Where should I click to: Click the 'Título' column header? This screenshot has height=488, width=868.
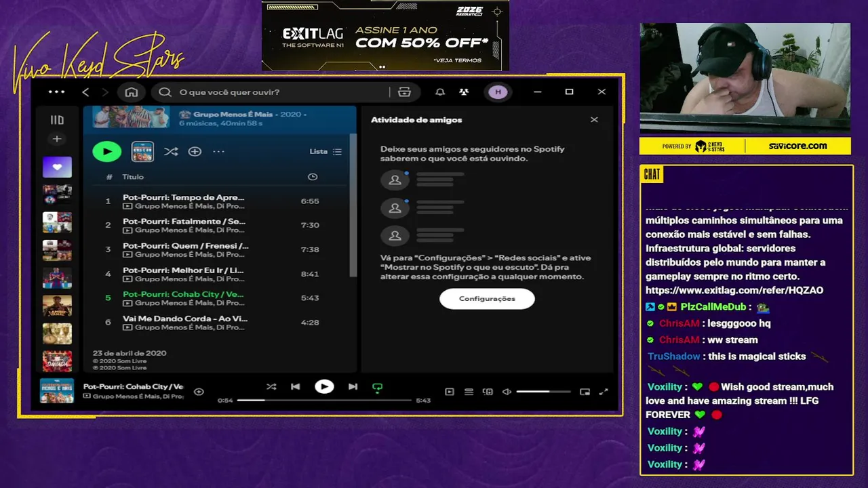[133, 177]
